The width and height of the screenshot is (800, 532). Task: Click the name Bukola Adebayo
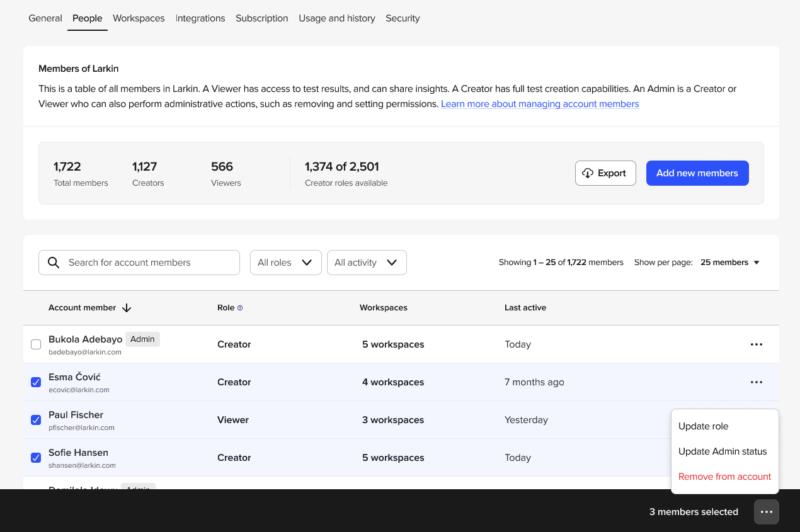[86, 339]
